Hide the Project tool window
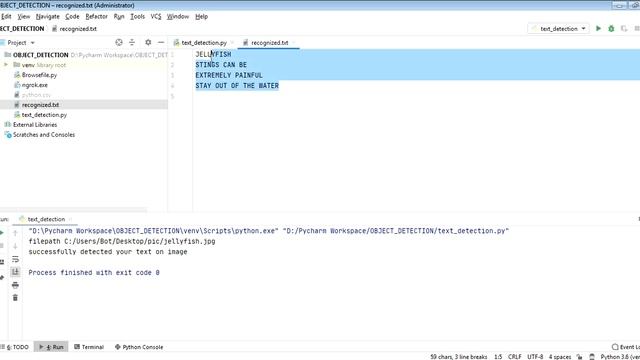This screenshot has height=360, width=640. pos(161,42)
